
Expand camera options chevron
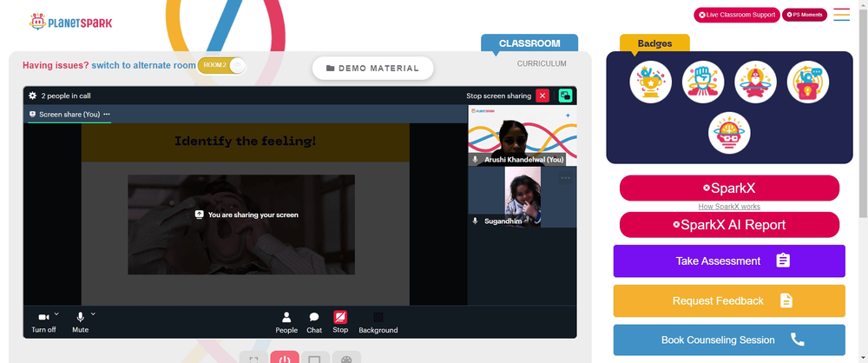56,313
